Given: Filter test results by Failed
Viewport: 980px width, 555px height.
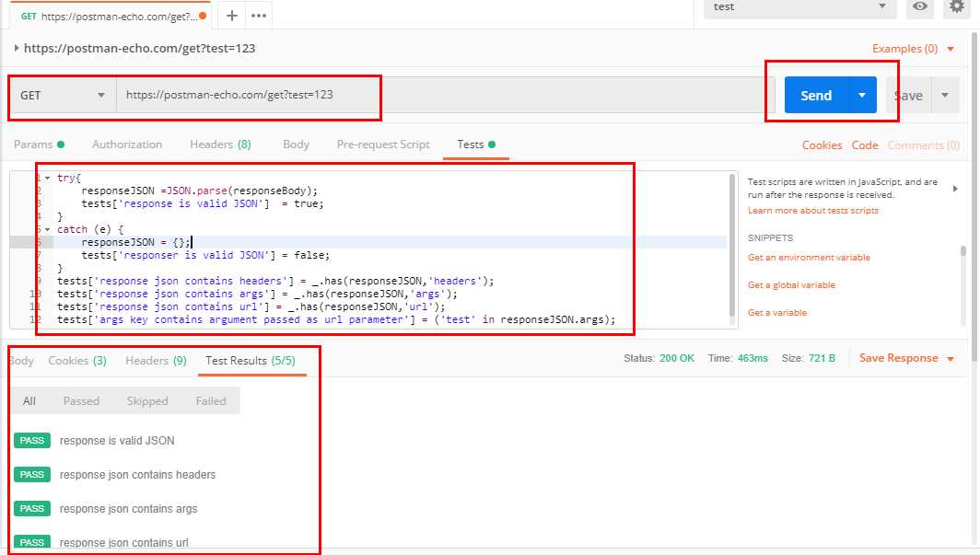Looking at the screenshot, I should click(211, 400).
